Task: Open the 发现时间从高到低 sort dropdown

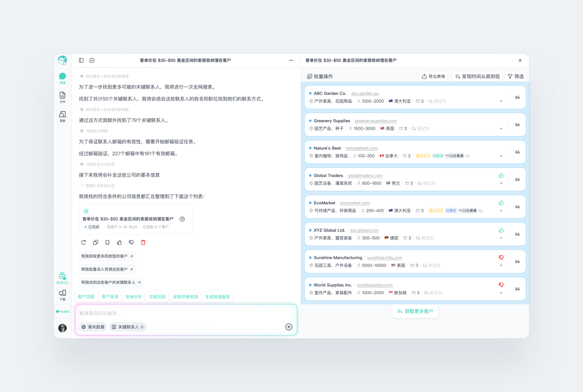Action: (x=477, y=76)
